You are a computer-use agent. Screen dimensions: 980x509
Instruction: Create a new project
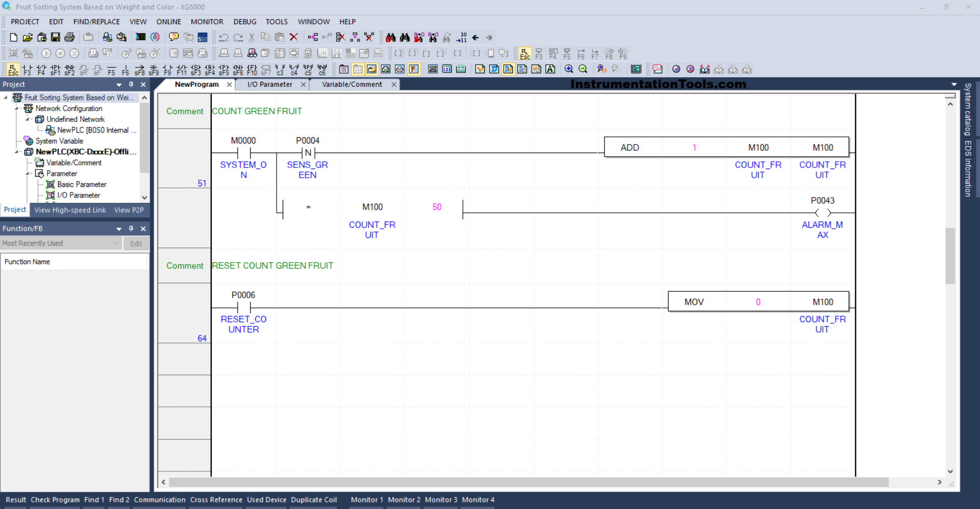click(13, 37)
